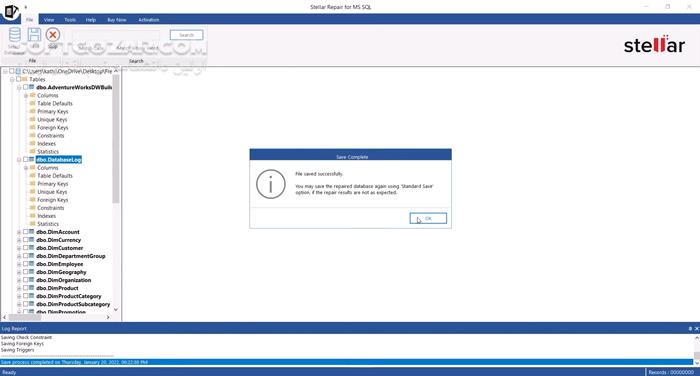
Task: Open the Buy Now tab
Action: click(x=117, y=20)
